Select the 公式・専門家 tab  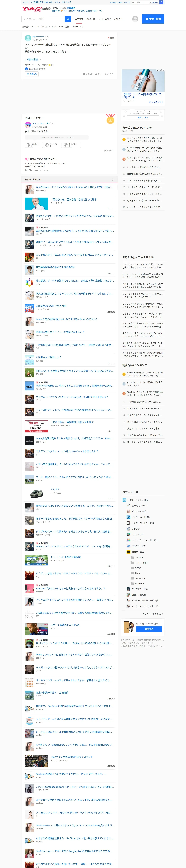[x=105, y=19]
